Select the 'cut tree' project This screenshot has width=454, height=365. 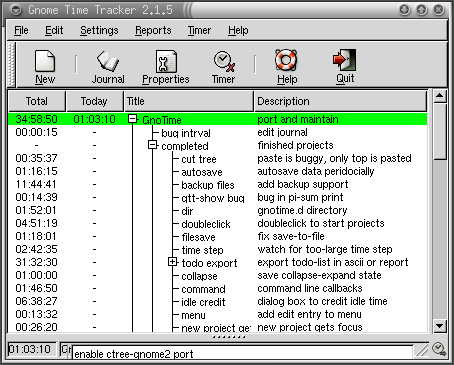coord(199,159)
